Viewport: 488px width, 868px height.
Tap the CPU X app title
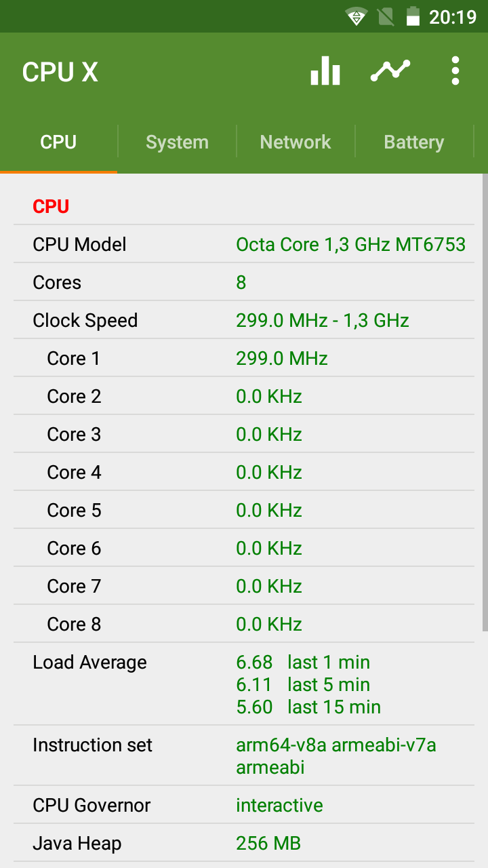click(x=60, y=72)
